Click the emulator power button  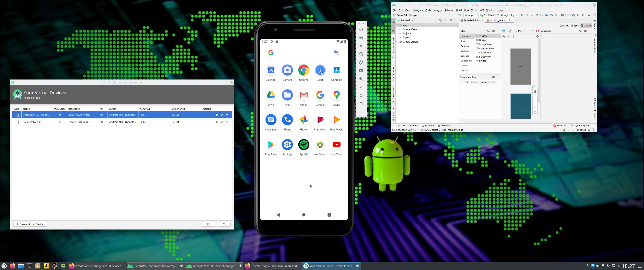coord(361,29)
